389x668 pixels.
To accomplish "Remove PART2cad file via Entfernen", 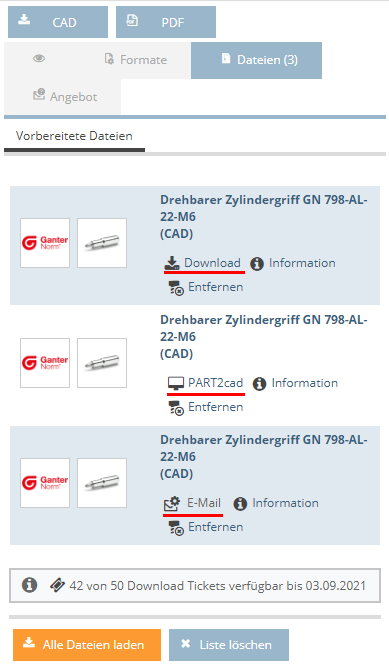I will pos(206,407).
